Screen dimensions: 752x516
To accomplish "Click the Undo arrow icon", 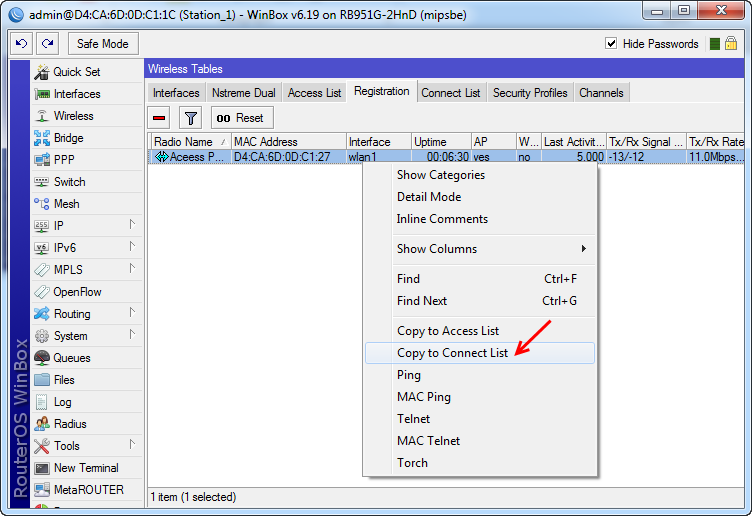I will (x=22, y=44).
